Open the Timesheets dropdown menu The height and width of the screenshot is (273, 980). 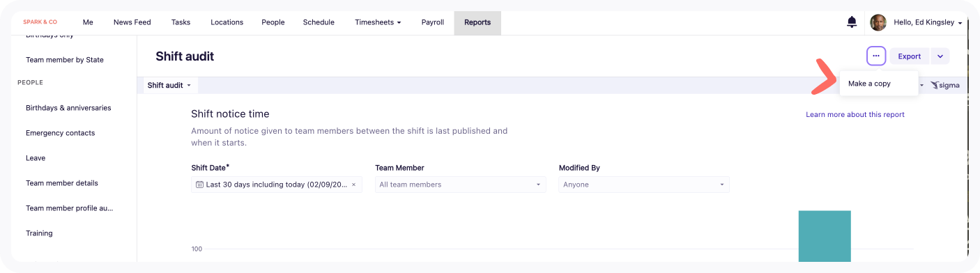[x=378, y=22]
